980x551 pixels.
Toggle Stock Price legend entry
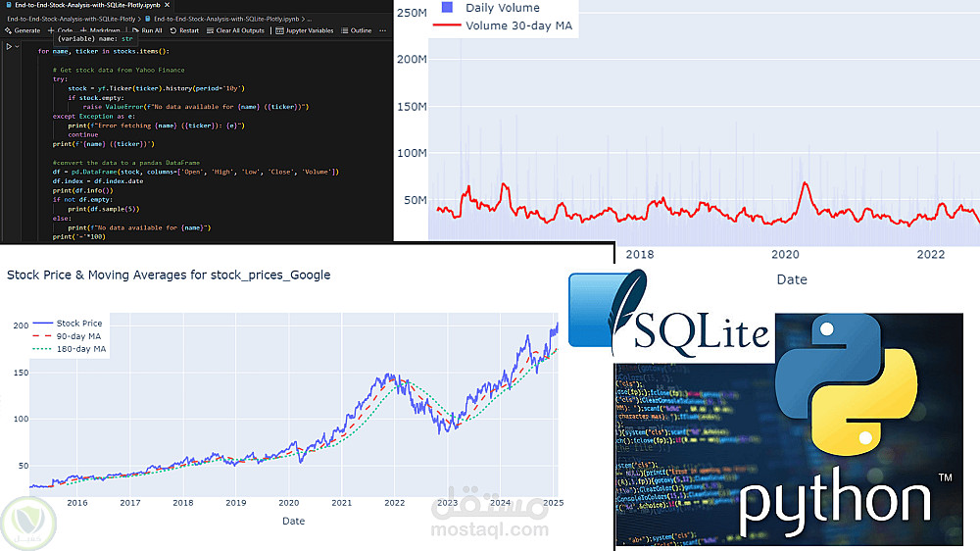pos(68,324)
